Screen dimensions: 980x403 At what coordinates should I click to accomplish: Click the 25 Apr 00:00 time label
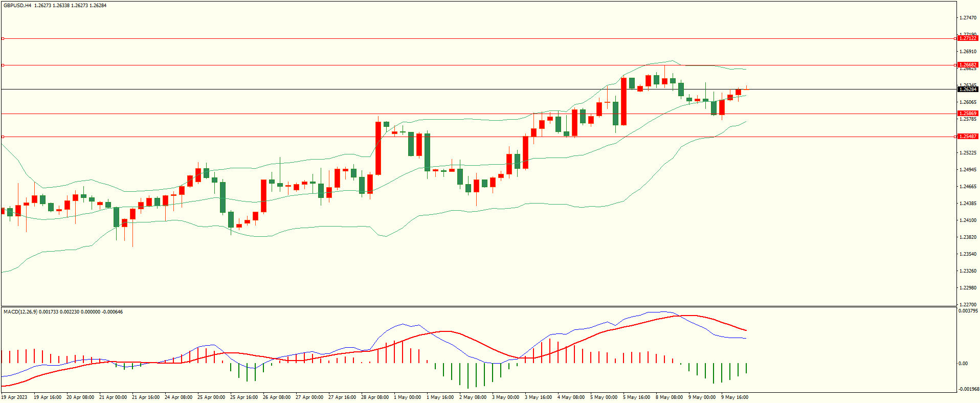click(211, 397)
